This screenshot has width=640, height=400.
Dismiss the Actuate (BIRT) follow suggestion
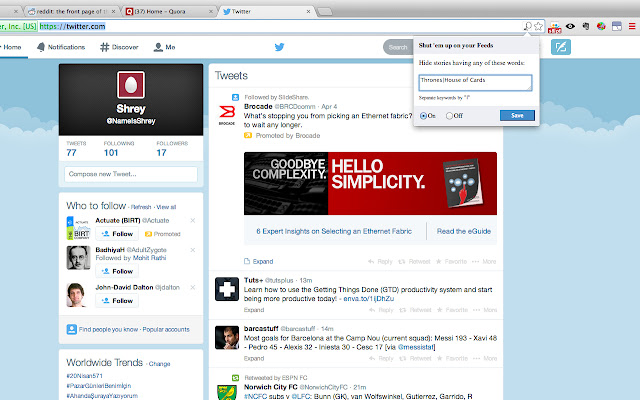[193, 220]
